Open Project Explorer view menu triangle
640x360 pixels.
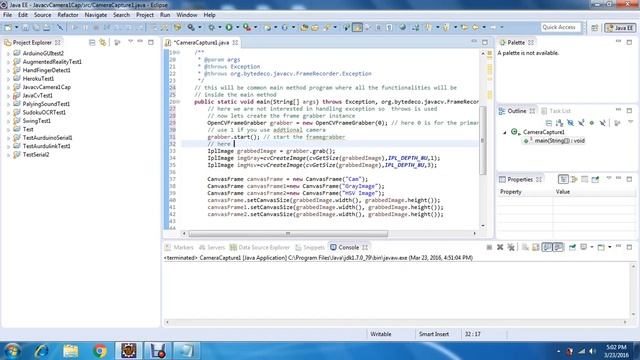(x=130, y=42)
